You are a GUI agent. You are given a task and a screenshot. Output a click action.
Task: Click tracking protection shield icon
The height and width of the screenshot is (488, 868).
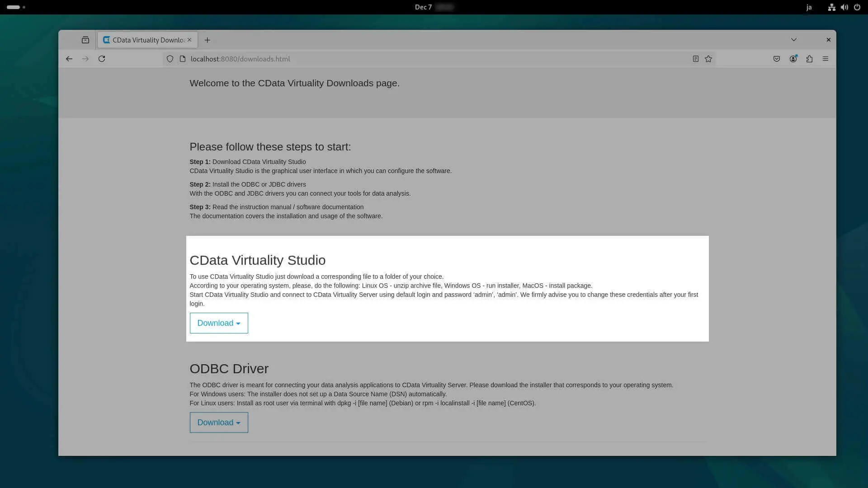pos(170,59)
